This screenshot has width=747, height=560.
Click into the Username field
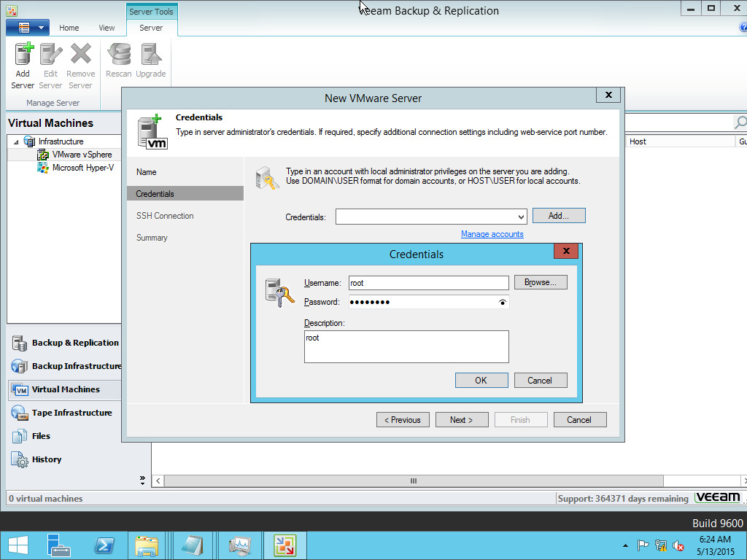coord(428,283)
